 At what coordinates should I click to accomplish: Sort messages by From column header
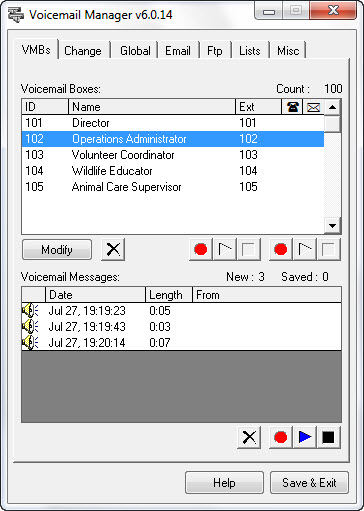(267, 295)
